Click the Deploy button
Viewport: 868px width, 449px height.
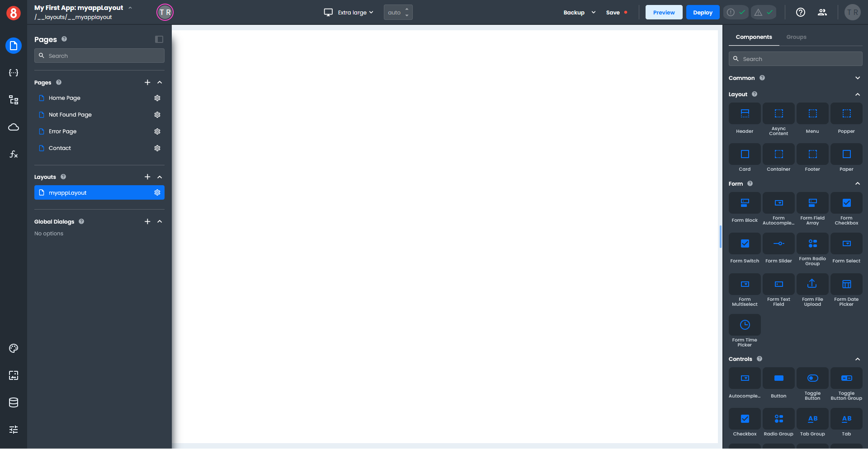[702, 13]
